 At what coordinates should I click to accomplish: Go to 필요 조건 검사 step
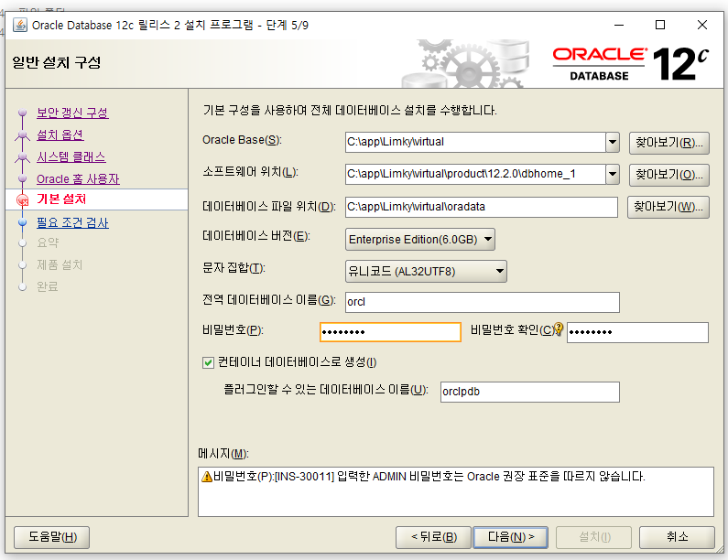coord(72,222)
